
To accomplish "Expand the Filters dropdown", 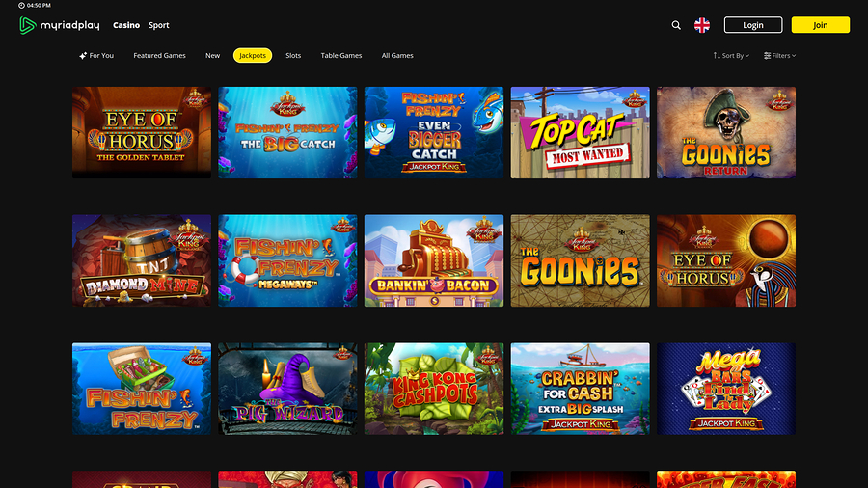I will coord(779,55).
